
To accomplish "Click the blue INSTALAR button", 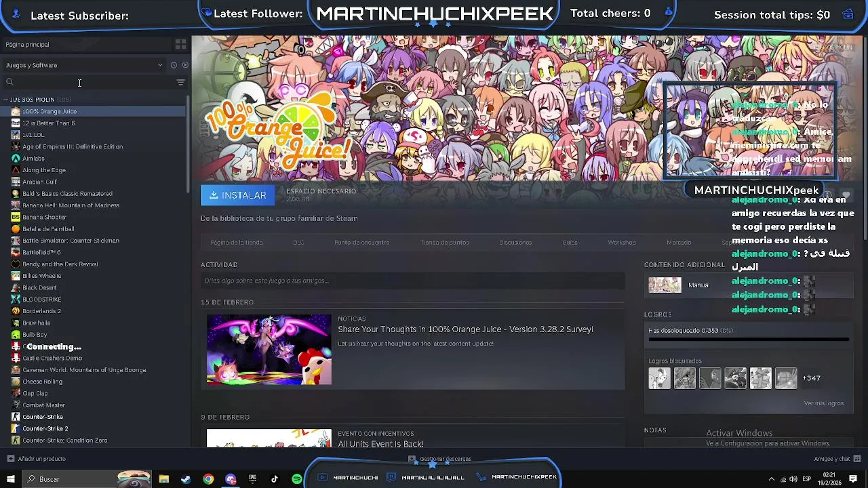I will click(x=238, y=195).
